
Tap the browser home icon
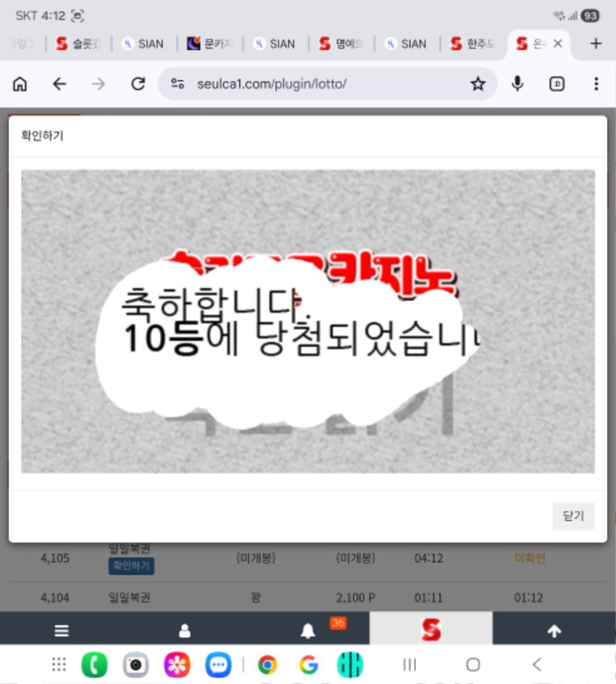point(20,84)
